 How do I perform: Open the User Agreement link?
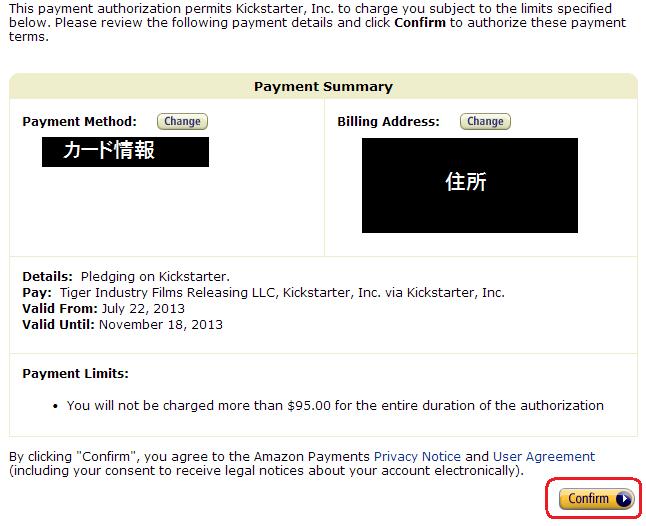544,456
